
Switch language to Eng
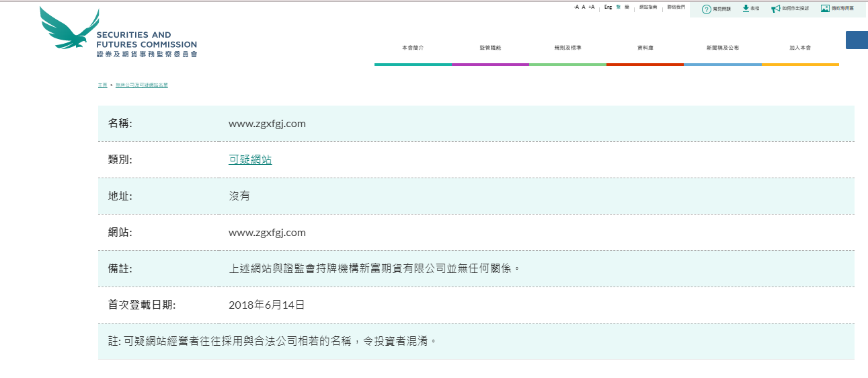608,7
